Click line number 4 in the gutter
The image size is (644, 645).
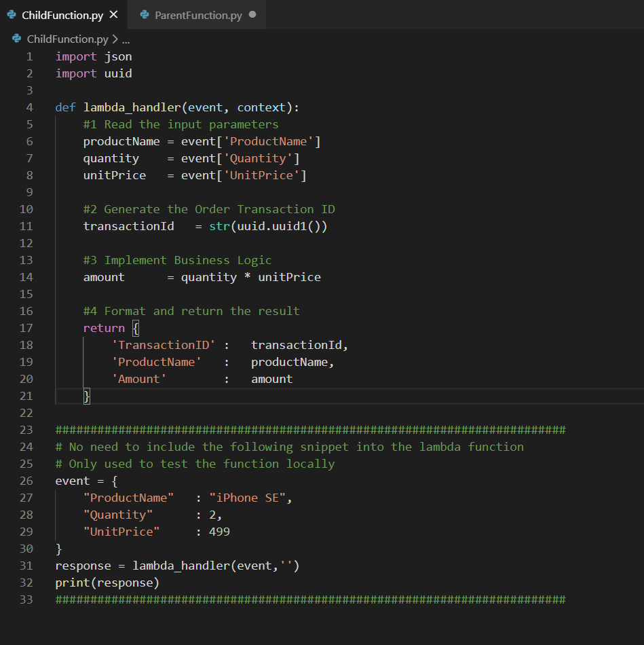click(29, 107)
